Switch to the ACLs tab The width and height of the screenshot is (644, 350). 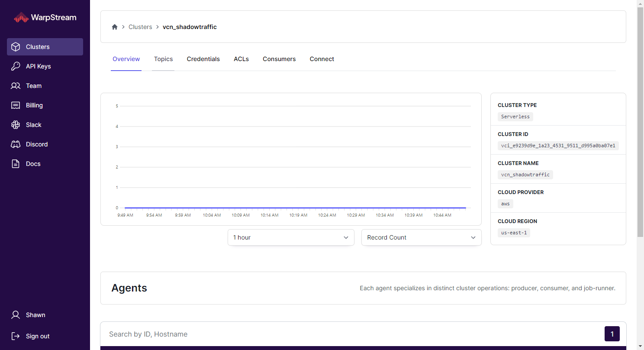pos(241,59)
